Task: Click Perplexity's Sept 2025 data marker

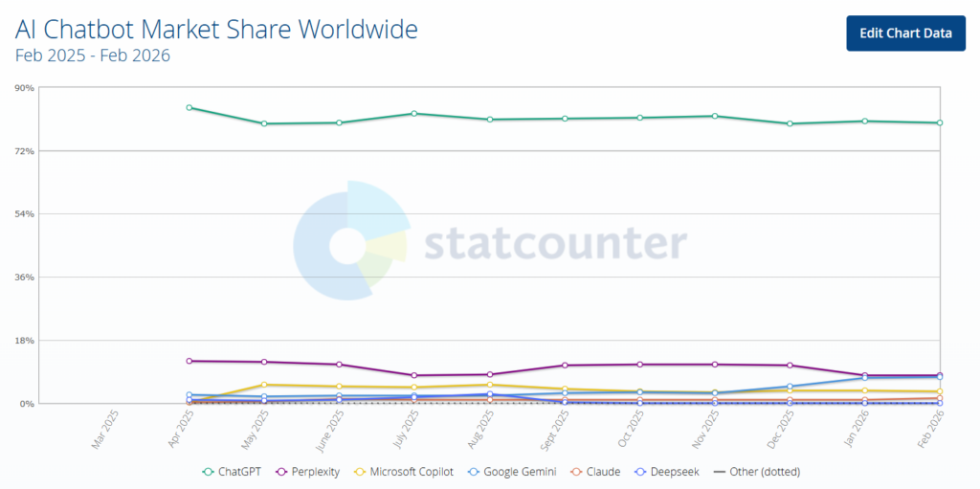Action: pos(565,366)
